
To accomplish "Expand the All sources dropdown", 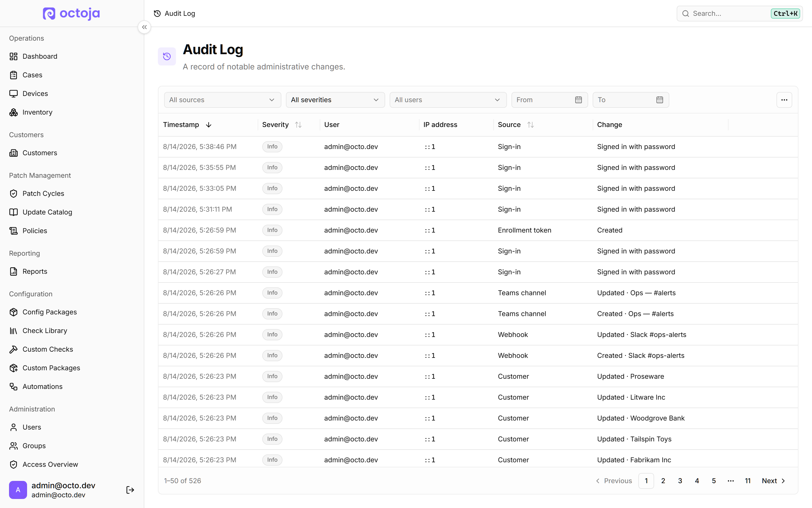I will coord(222,100).
